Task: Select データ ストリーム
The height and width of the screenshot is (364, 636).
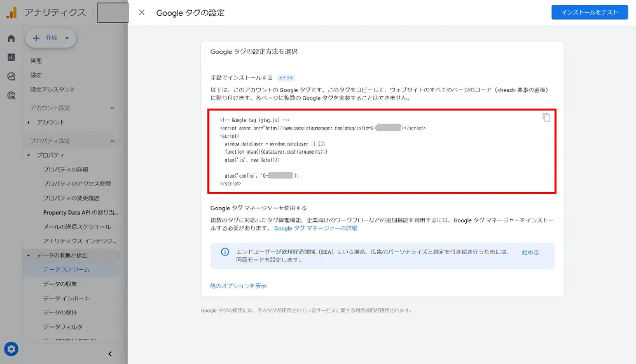Action: click(x=67, y=269)
